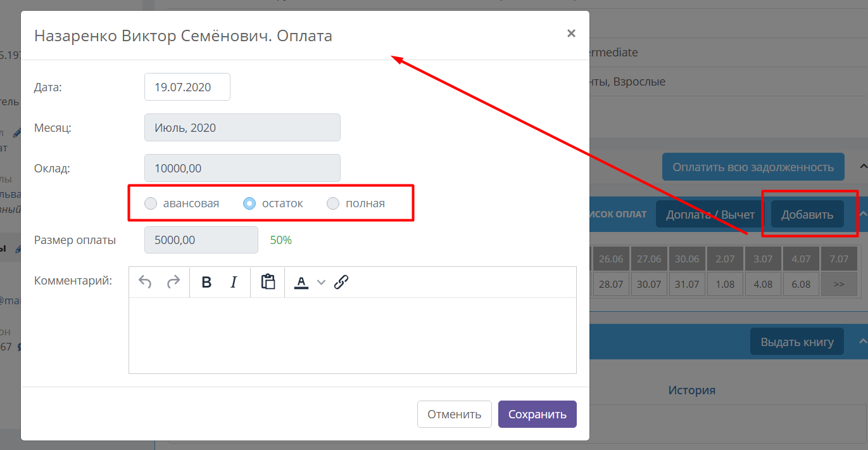Undo last edit in comment editor
This screenshot has height=450, width=868.
145,282
